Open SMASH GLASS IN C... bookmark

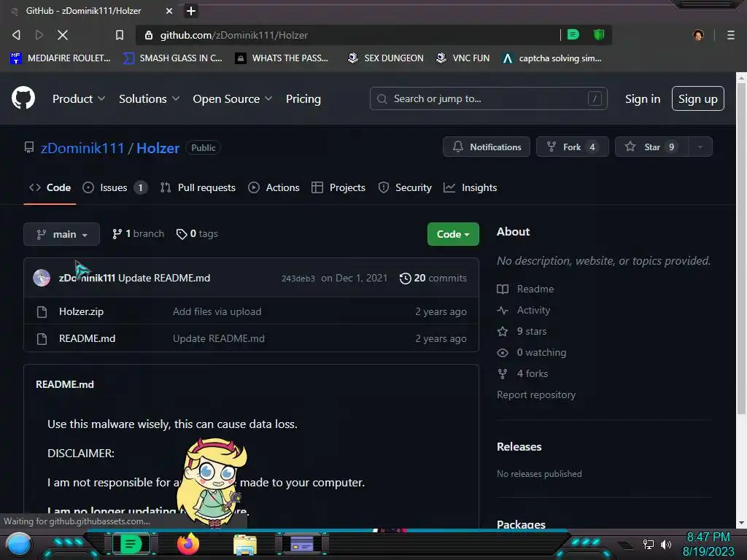[x=172, y=58]
